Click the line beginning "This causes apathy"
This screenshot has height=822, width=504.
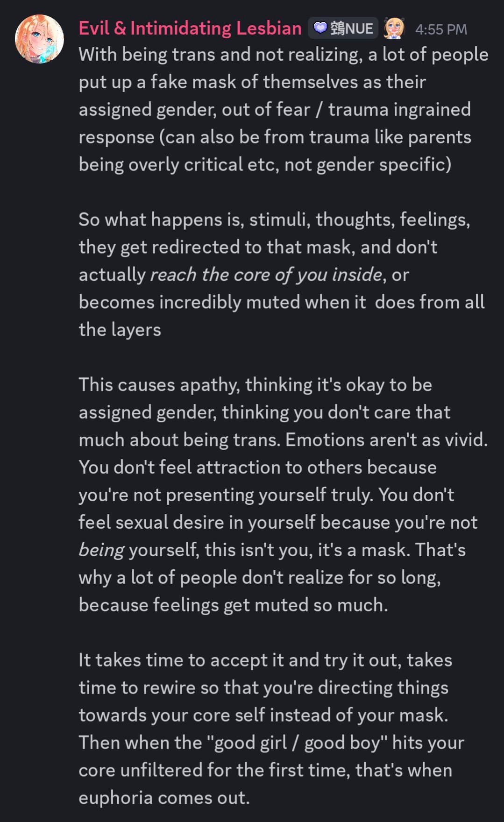pyautogui.click(x=255, y=385)
